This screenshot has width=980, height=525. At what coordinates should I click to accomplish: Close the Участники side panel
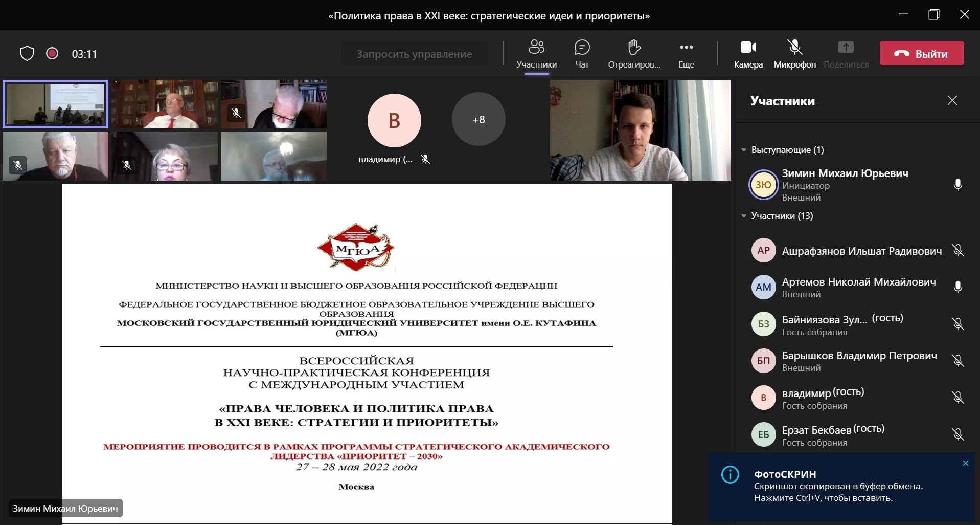pos(952,100)
